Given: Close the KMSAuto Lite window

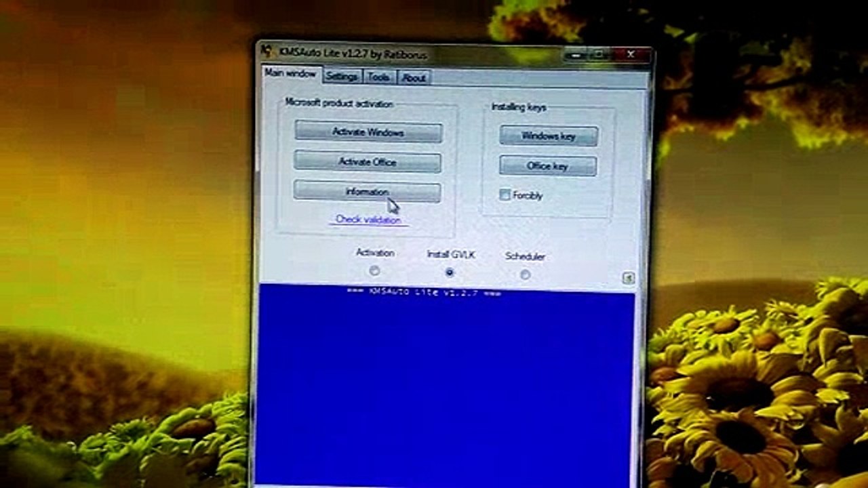Looking at the screenshot, I should (x=631, y=55).
